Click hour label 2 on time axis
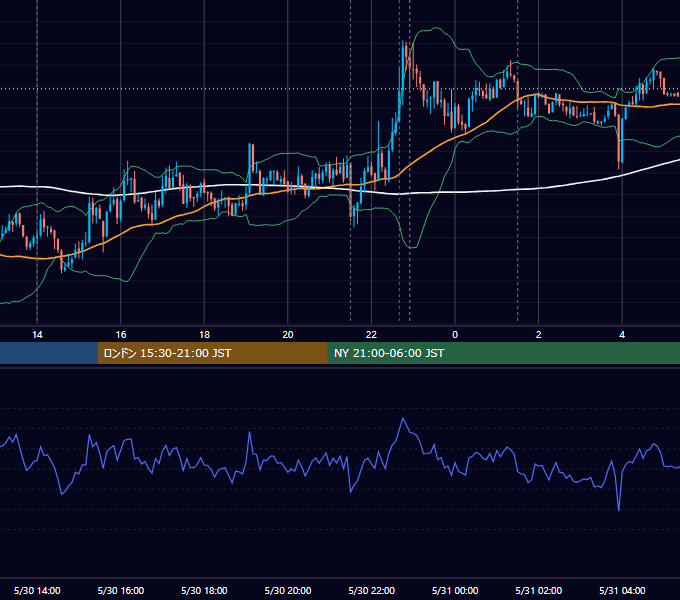This screenshot has width=680, height=600. [x=539, y=335]
